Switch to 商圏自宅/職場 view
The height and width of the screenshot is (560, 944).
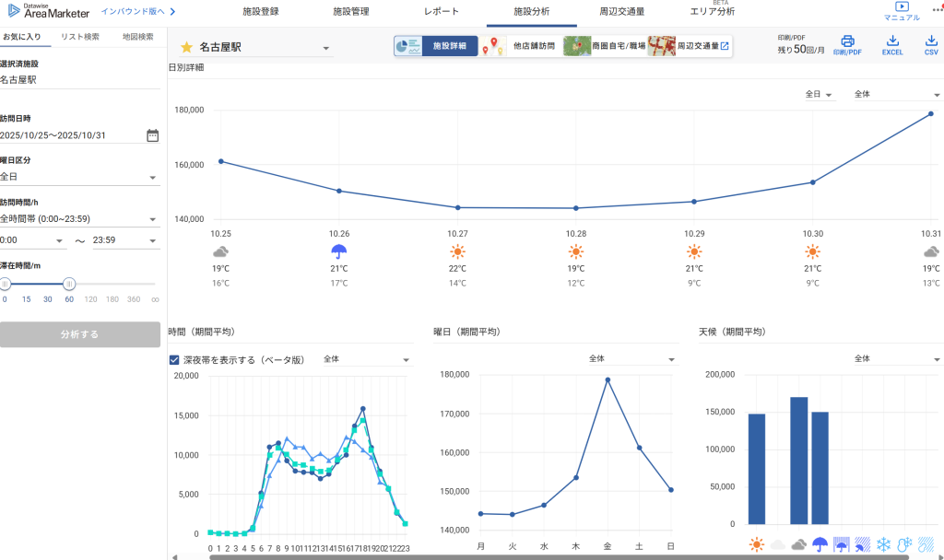(x=605, y=46)
